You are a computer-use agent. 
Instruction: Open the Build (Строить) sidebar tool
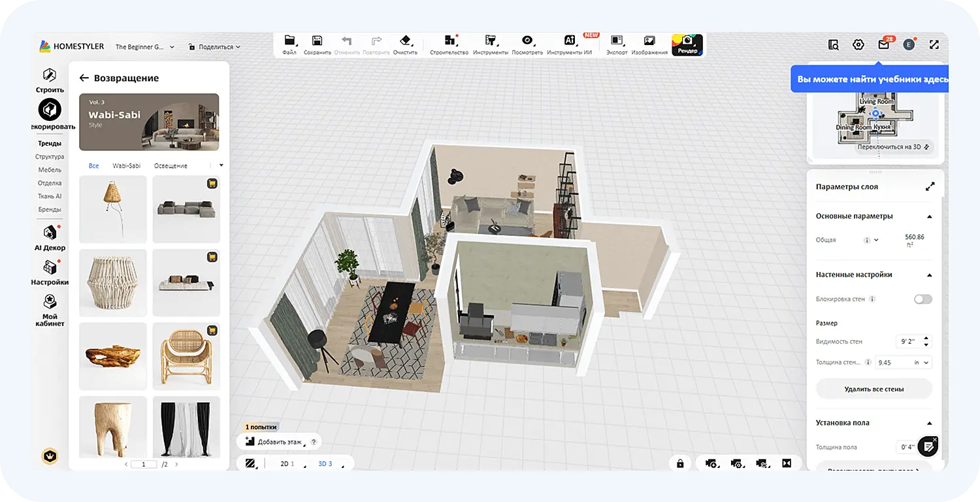[x=50, y=75]
